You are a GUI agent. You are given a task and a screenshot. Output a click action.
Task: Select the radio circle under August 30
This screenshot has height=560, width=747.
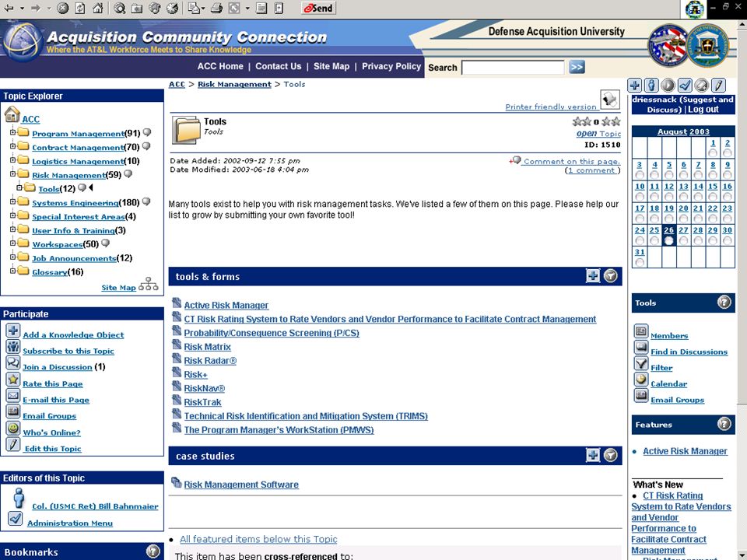[727, 240]
